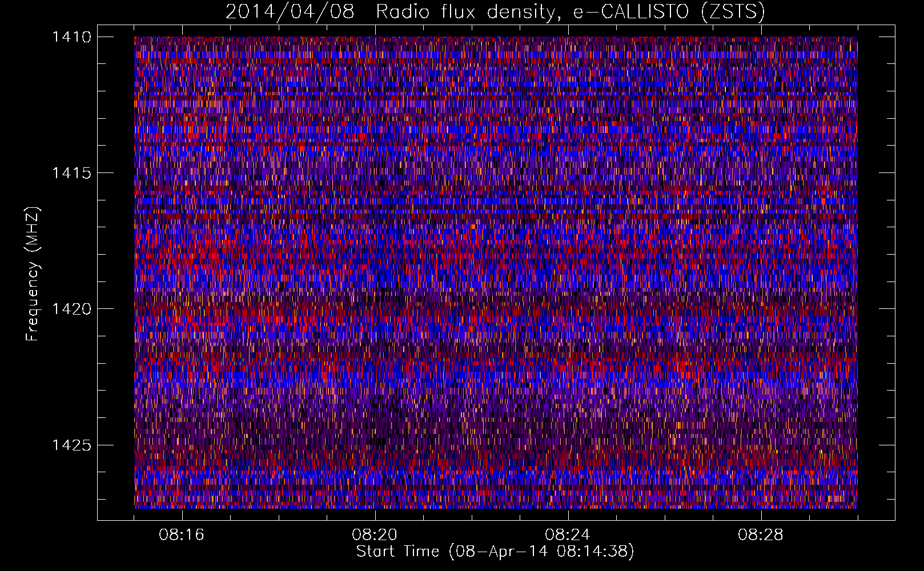Click the 'Frequency (MHZ)' y-axis label

pos(33,274)
